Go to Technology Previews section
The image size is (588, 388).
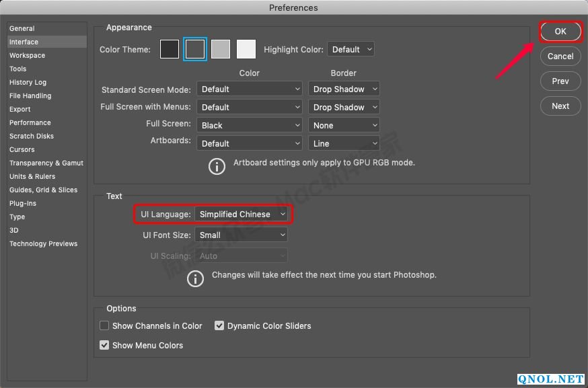[x=43, y=243]
